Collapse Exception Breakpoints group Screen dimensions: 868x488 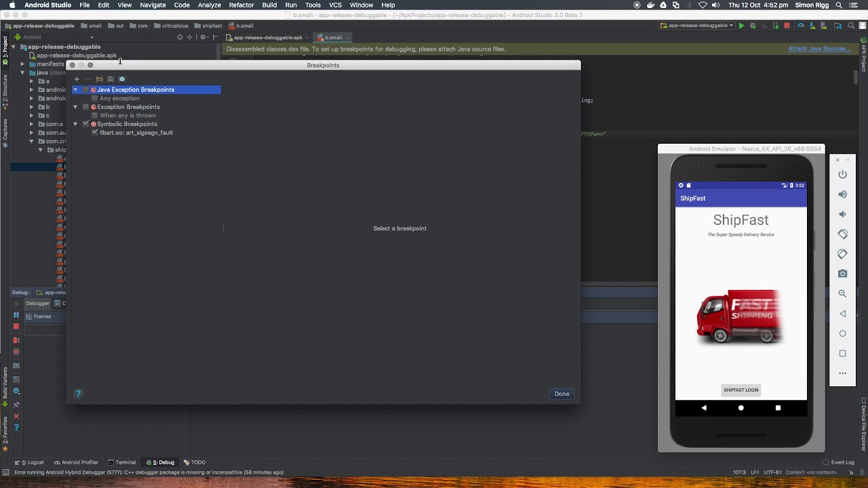(x=75, y=107)
